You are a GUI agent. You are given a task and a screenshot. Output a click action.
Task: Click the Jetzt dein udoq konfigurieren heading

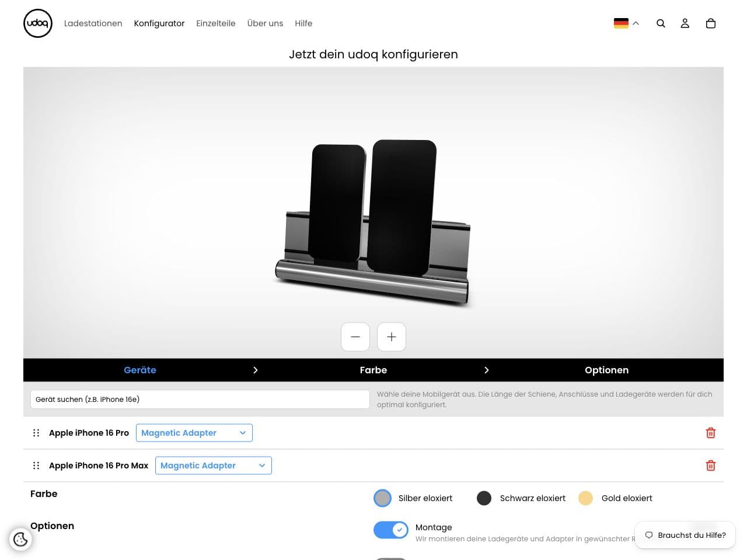click(373, 54)
